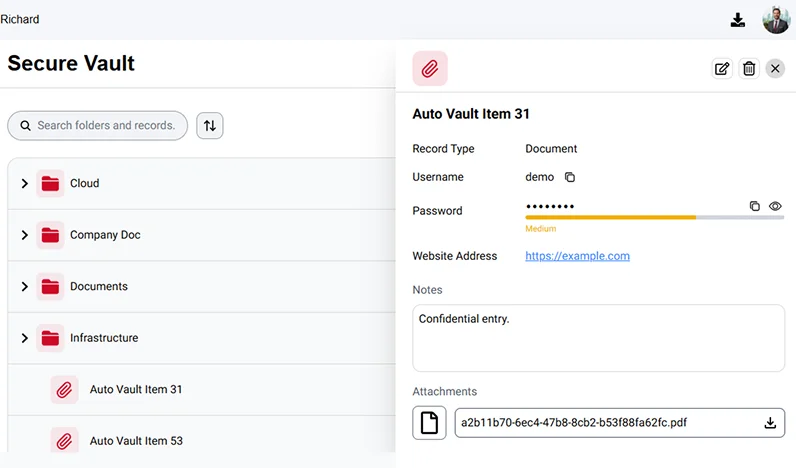Download the attached PDF file

point(770,423)
